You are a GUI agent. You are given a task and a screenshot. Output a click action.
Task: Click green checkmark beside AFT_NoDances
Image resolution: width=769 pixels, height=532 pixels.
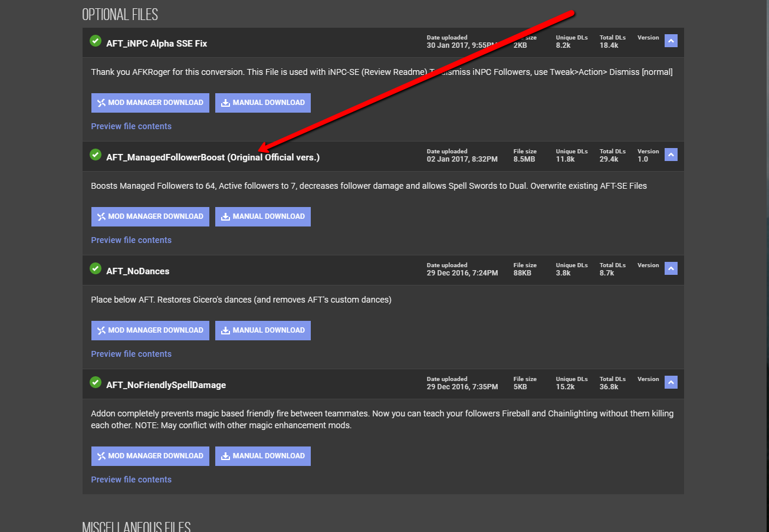pyautogui.click(x=95, y=268)
